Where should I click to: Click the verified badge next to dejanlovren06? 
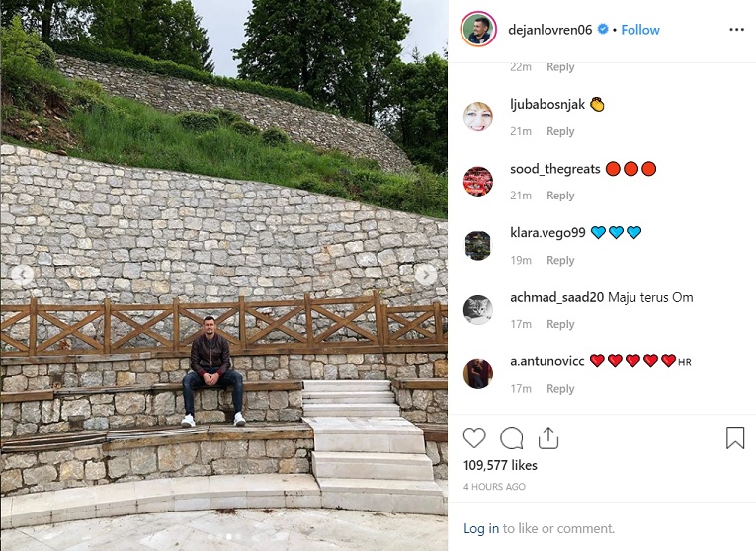[x=603, y=30]
